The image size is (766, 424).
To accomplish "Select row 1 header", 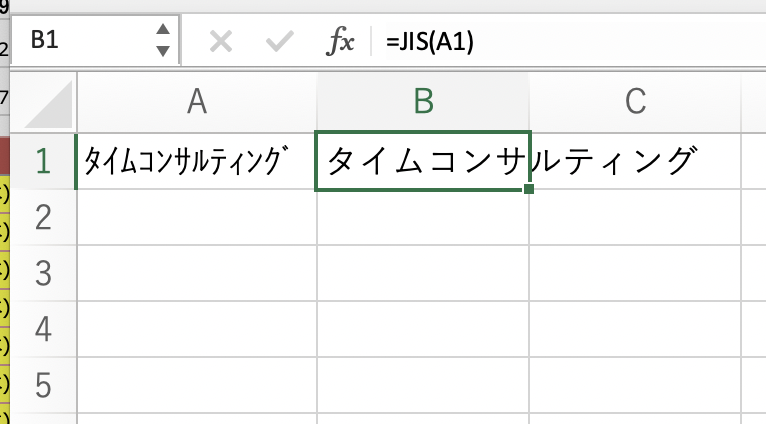I will pyautogui.click(x=42, y=160).
